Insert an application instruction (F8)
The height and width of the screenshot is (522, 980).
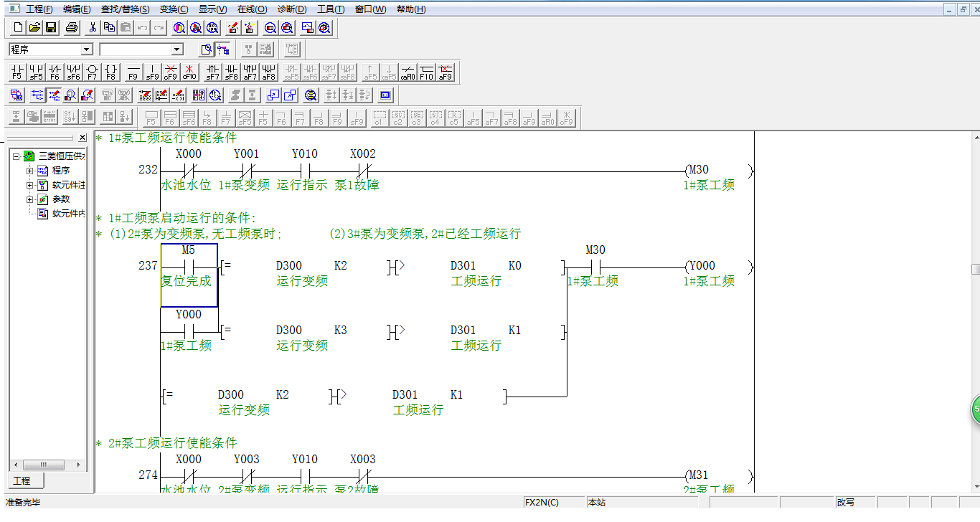(110, 72)
